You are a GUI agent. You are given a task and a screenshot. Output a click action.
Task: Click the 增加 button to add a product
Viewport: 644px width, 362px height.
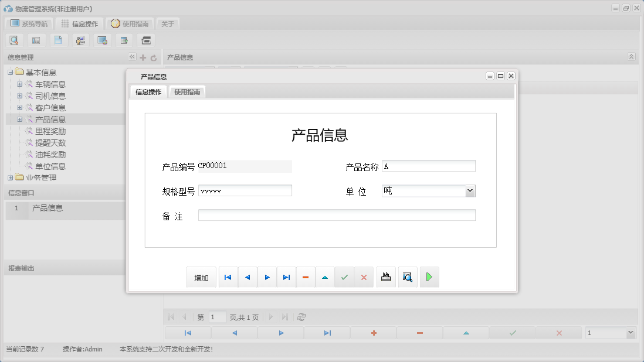coord(201,276)
